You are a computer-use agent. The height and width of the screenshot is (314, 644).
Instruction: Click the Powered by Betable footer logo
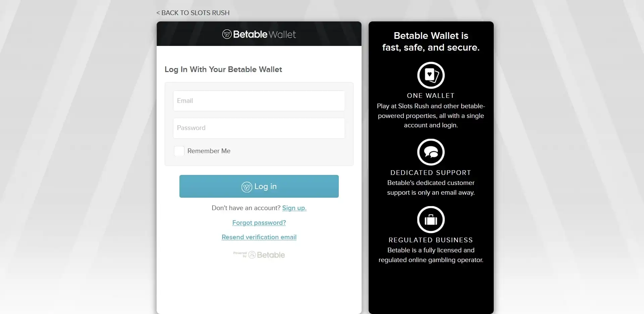259,255
